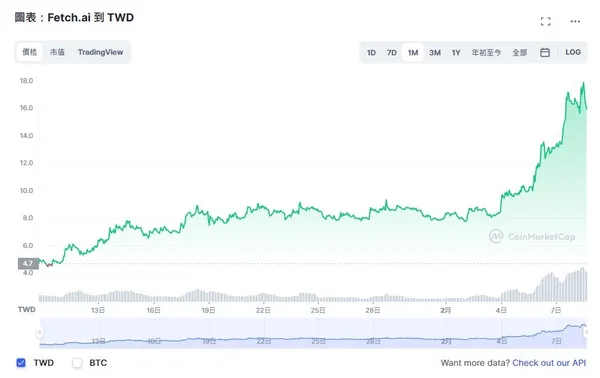Switch to the TradingView tab
The image size is (600, 378).
100,52
